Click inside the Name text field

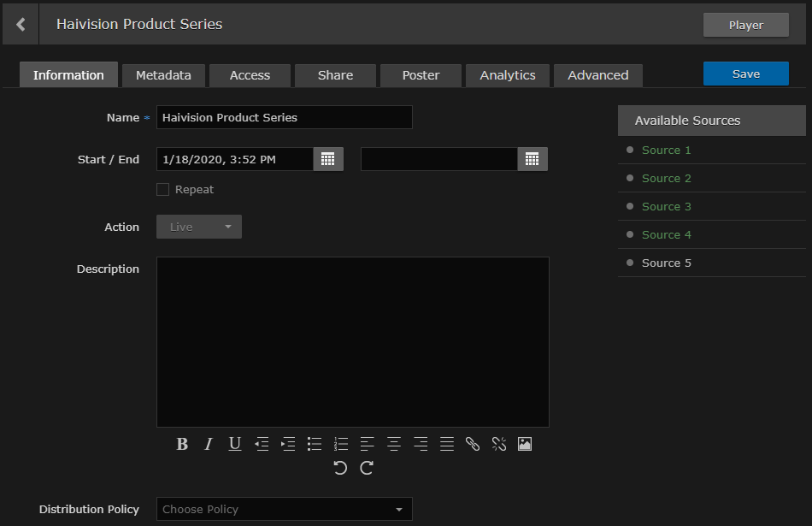284,117
